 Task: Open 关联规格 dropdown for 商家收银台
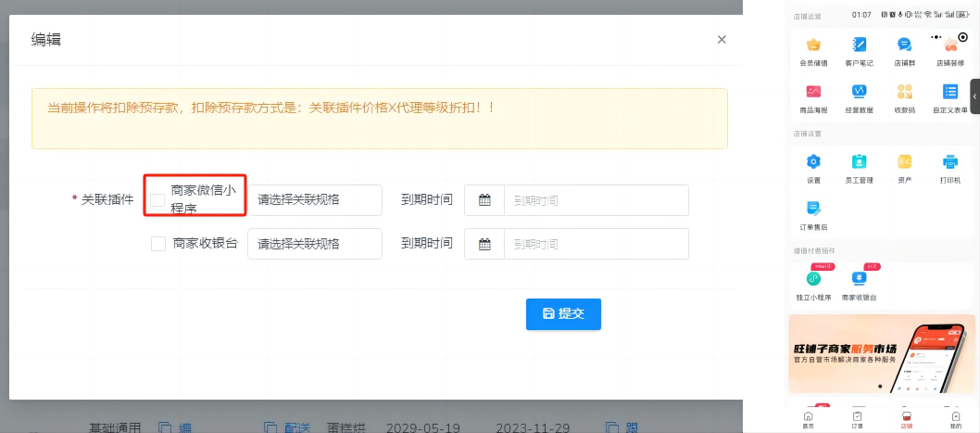pos(314,244)
